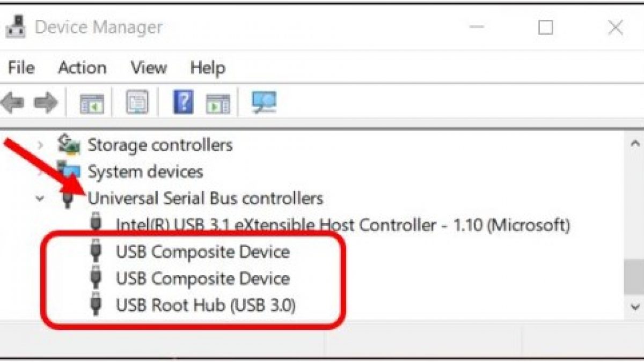644x362 pixels.
Task: Click the Scan for hardware changes icon
Action: pyautogui.click(x=264, y=102)
